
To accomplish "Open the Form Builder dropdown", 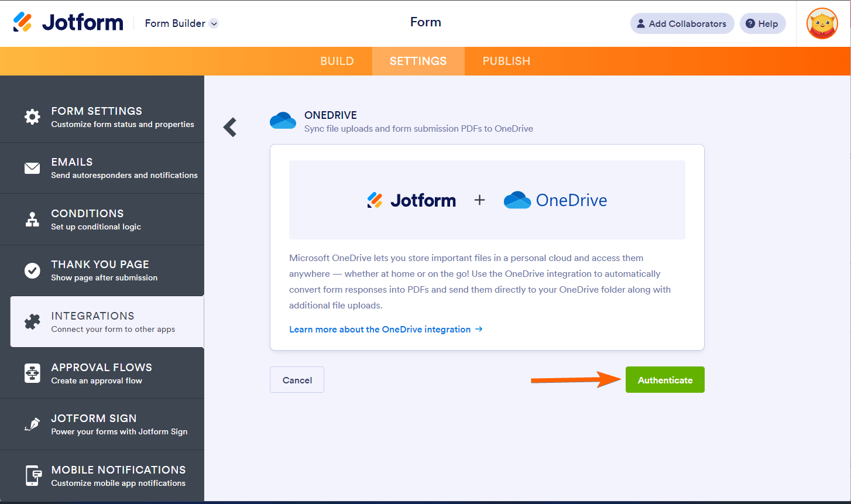I will (181, 23).
